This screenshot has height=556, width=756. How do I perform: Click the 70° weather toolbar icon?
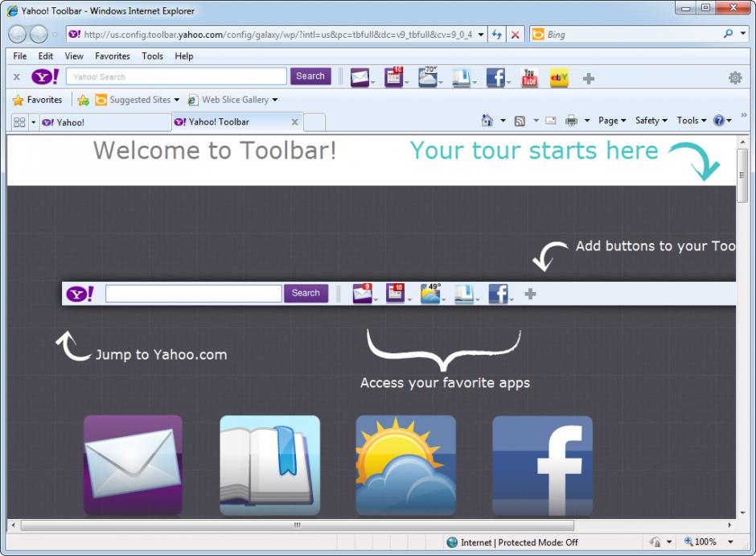(428, 77)
